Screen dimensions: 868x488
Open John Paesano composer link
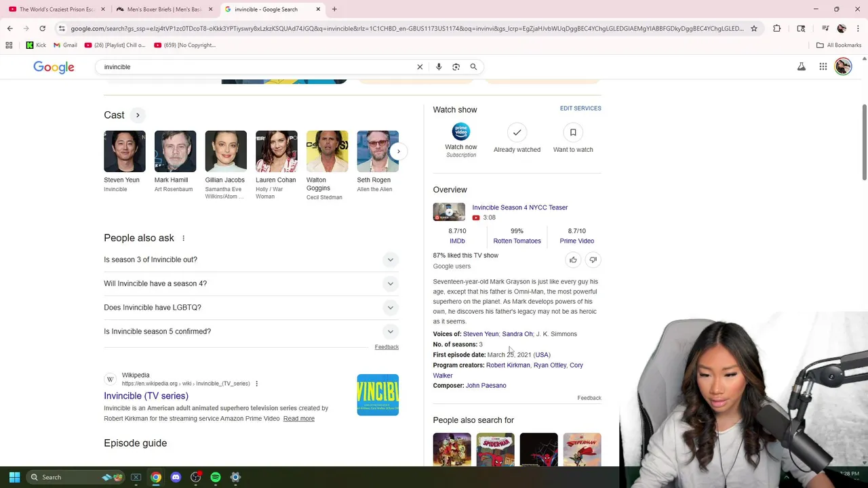coord(486,386)
